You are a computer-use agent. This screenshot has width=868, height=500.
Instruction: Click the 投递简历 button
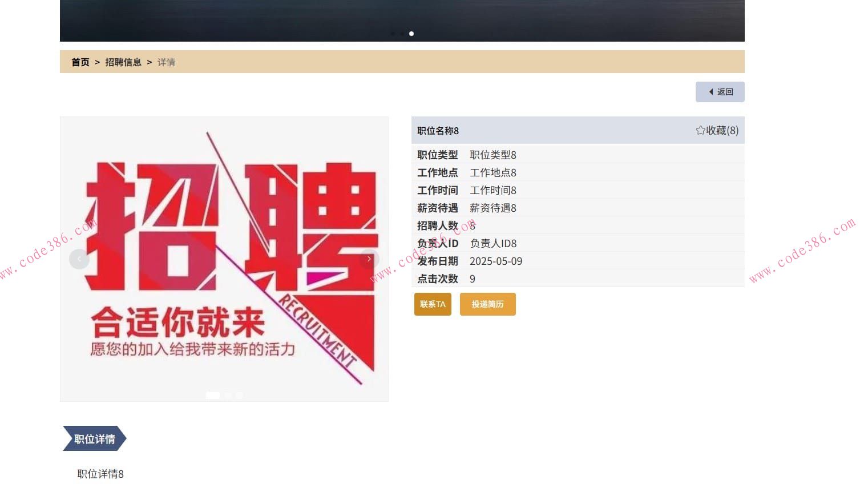coord(487,304)
